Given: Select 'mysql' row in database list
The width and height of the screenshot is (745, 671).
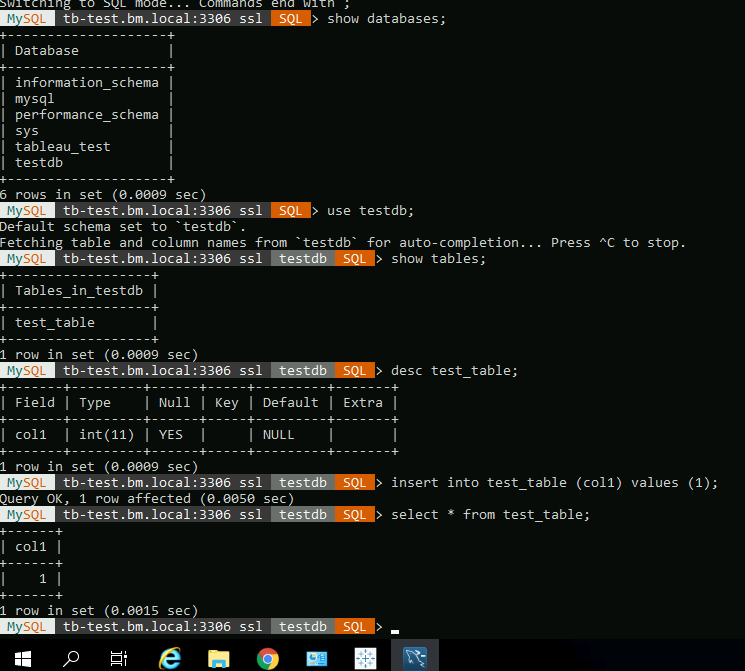Looking at the screenshot, I should pyautogui.click(x=34, y=99).
